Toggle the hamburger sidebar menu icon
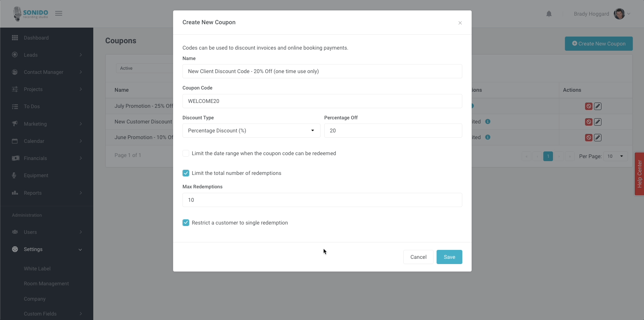 [x=59, y=13]
